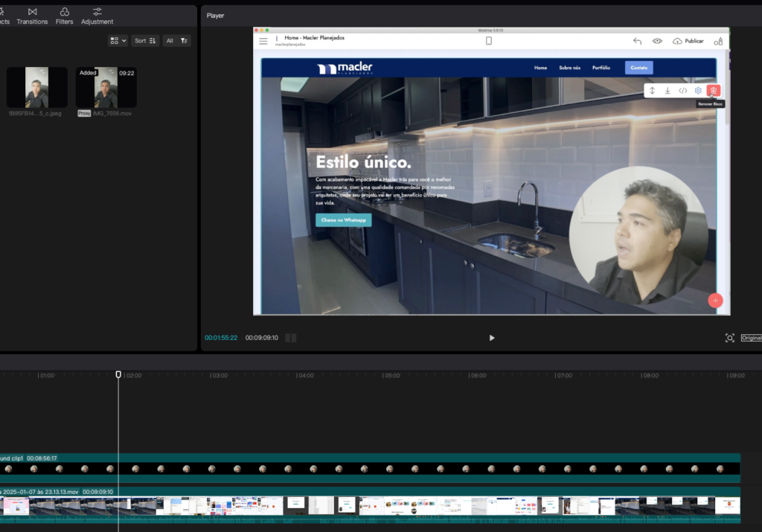Open the Filters panel
The height and width of the screenshot is (532, 762).
[65, 16]
